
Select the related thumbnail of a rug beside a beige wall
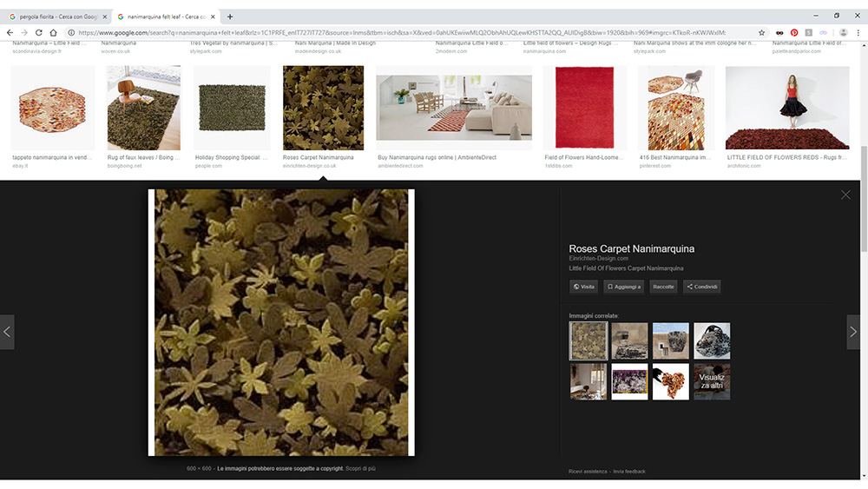click(629, 341)
